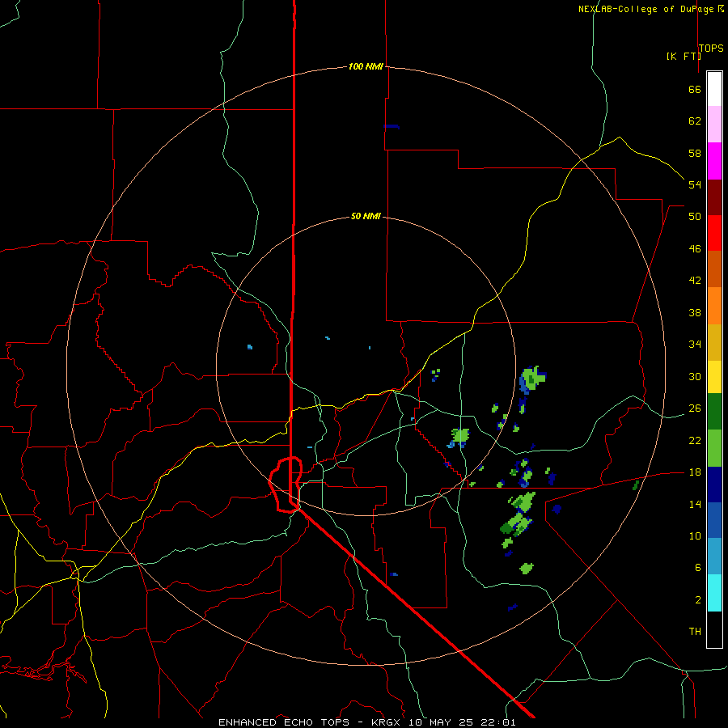Click the orange 38 K FT legend swatch
This screenshot has width=728, height=728.
point(714,306)
